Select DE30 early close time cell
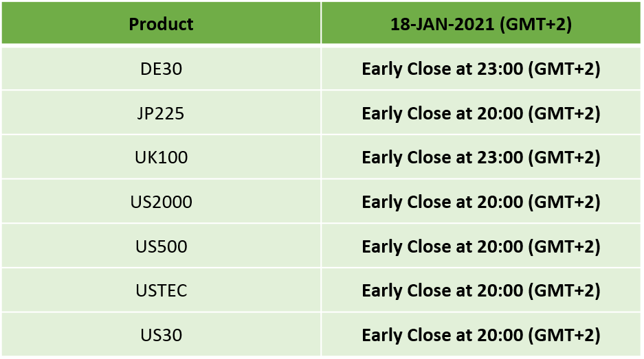 481,69
